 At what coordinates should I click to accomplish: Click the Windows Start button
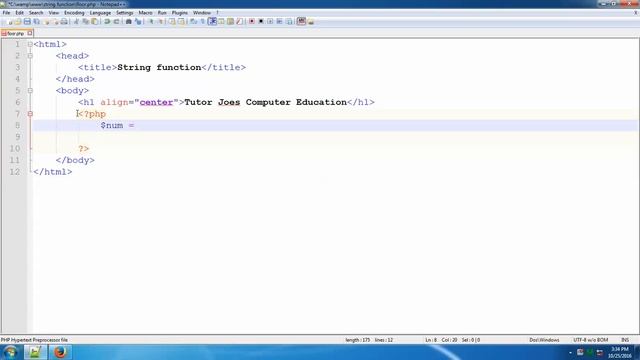click(x=10, y=352)
